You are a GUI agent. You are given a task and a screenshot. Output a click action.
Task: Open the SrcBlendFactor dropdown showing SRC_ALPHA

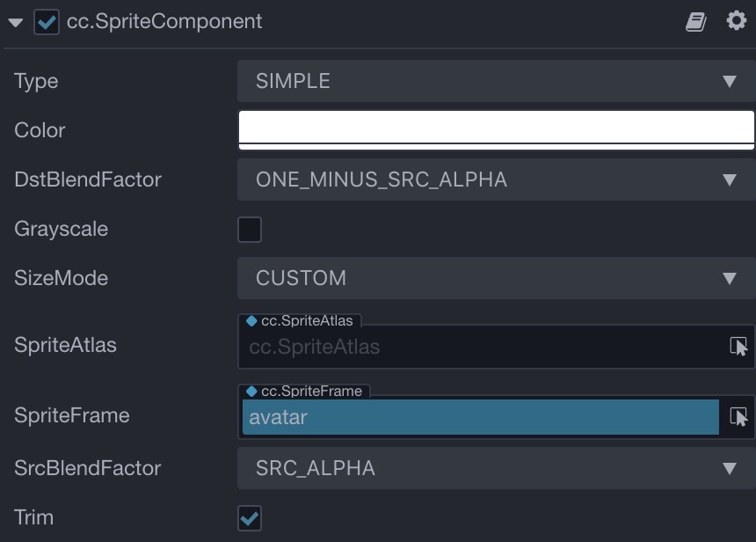coord(496,468)
